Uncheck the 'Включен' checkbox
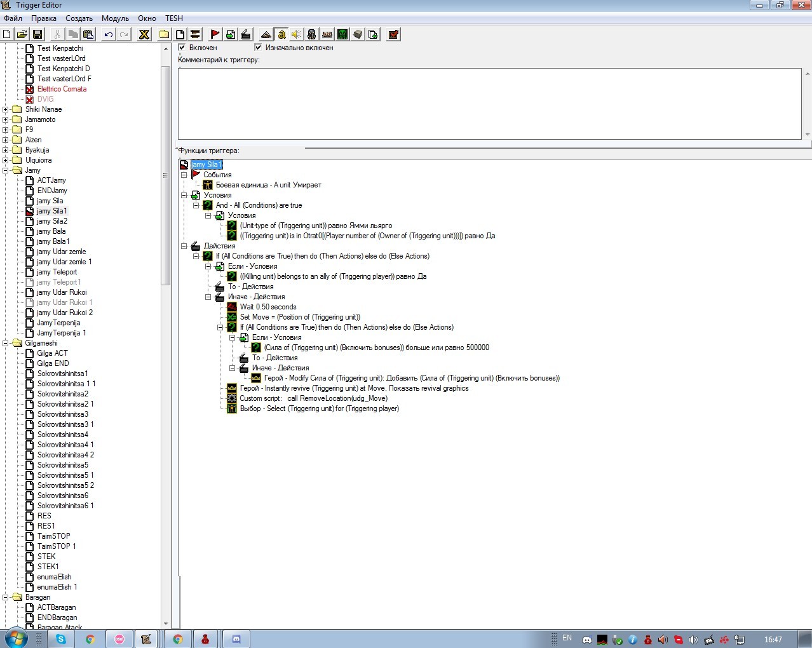The width and height of the screenshot is (812, 648). click(182, 48)
